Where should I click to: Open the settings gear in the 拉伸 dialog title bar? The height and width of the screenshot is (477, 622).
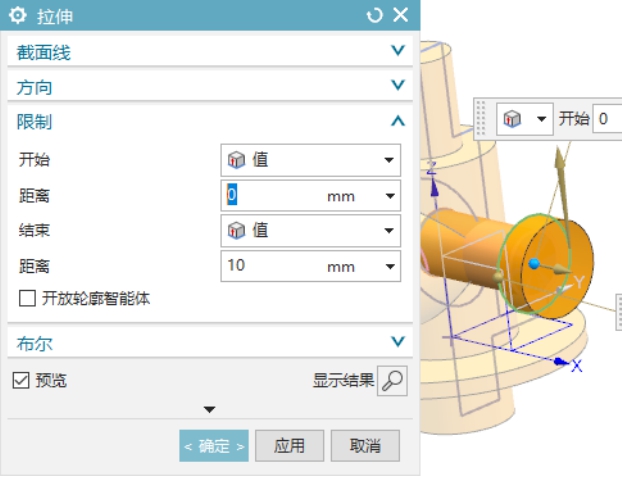pyautogui.click(x=17, y=16)
